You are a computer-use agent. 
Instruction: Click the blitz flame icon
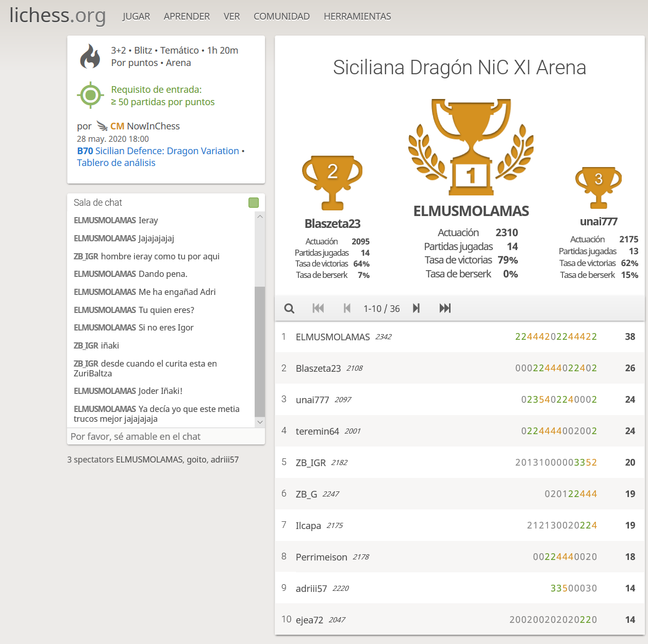pyautogui.click(x=90, y=57)
